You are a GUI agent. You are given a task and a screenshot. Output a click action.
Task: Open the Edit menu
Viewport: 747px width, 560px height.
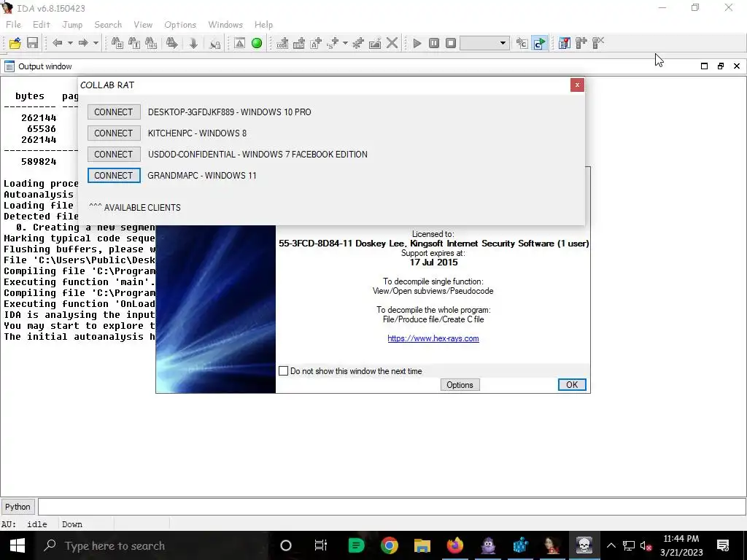click(42, 25)
